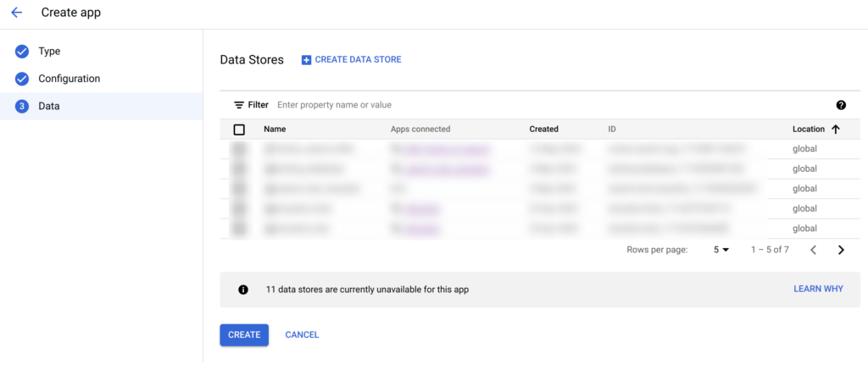The width and height of the screenshot is (868, 381).
Task: Go to next page of data stores
Action: click(x=841, y=250)
